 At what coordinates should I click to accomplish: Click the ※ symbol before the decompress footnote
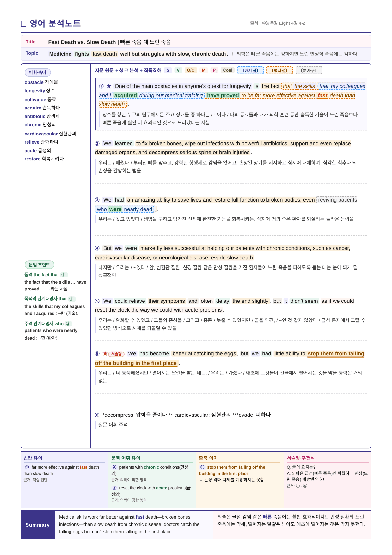click(x=97, y=415)
